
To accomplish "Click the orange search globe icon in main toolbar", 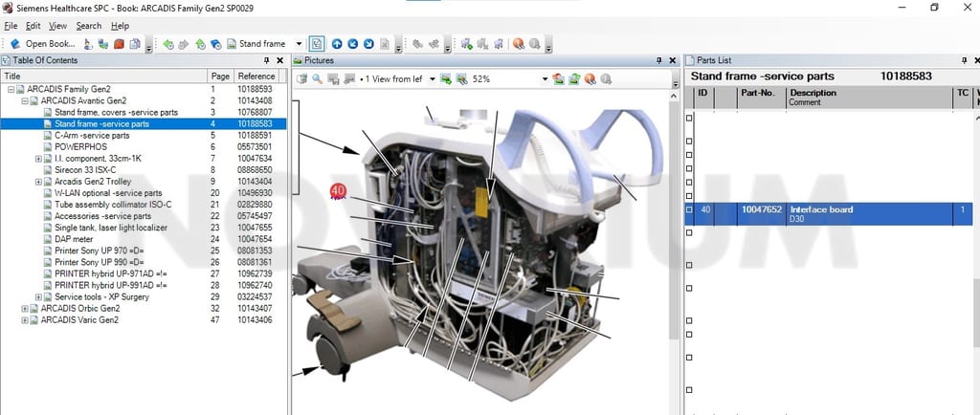I will (x=518, y=44).
